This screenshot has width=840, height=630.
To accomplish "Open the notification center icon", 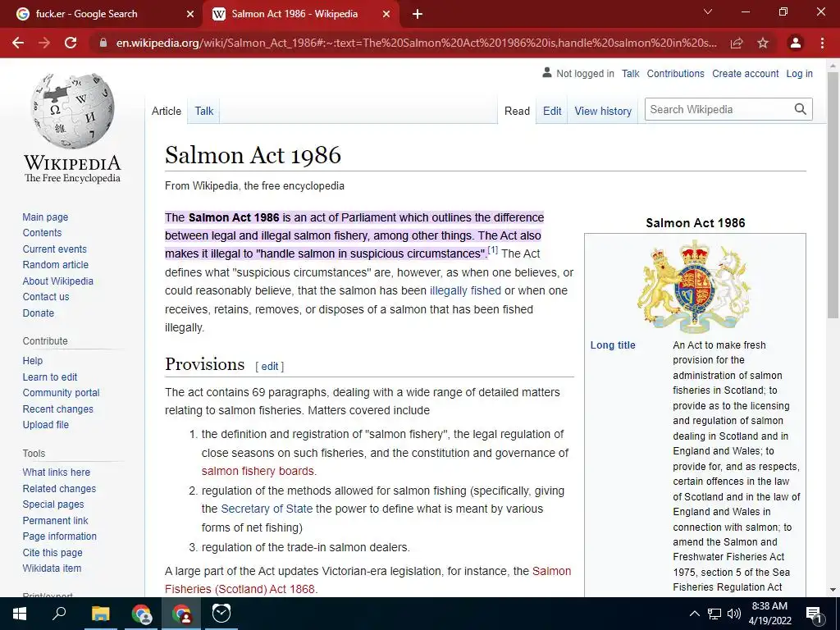I will point(814,614).
